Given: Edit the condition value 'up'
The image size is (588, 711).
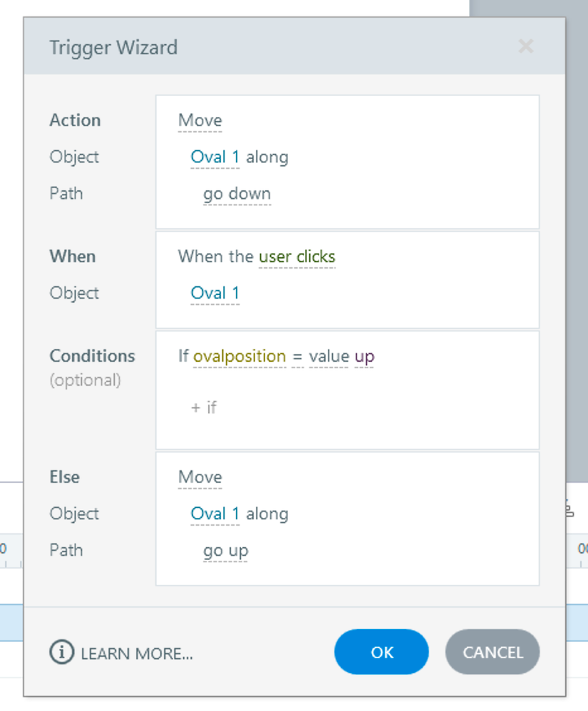Looking at the screenshot, I should 364,356.
